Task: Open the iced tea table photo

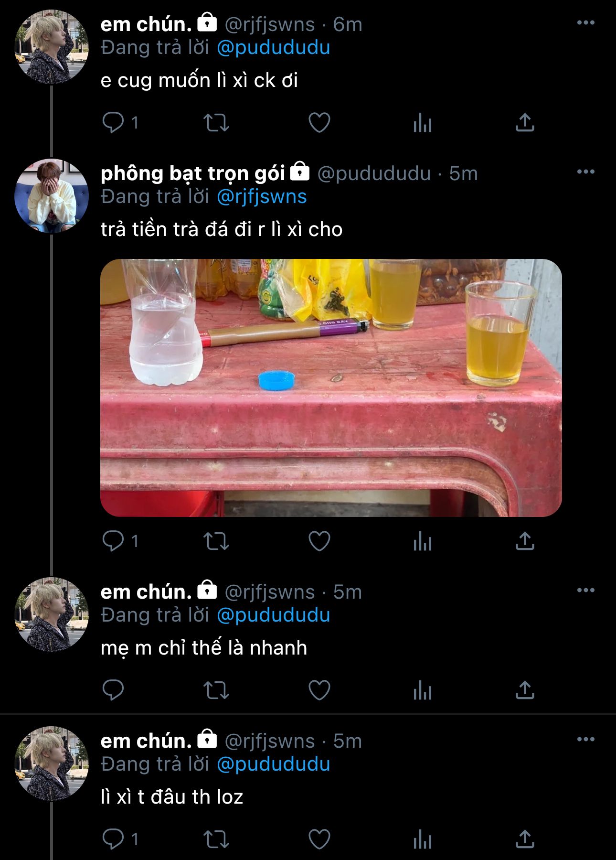Action: coord(331,387)
